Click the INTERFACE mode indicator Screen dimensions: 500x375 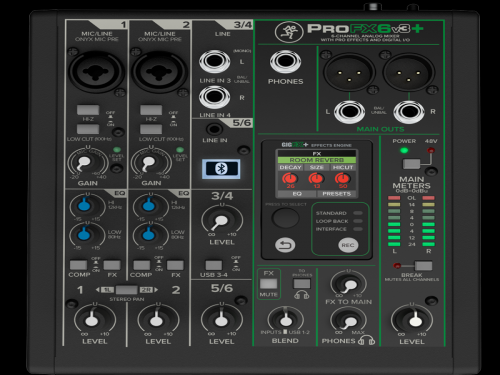(358, 229)
